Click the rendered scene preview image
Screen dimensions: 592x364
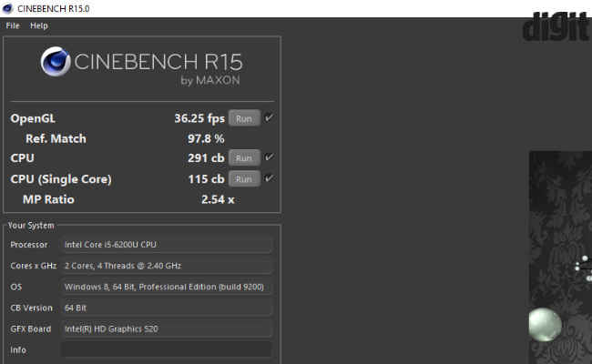click(560, 258)
